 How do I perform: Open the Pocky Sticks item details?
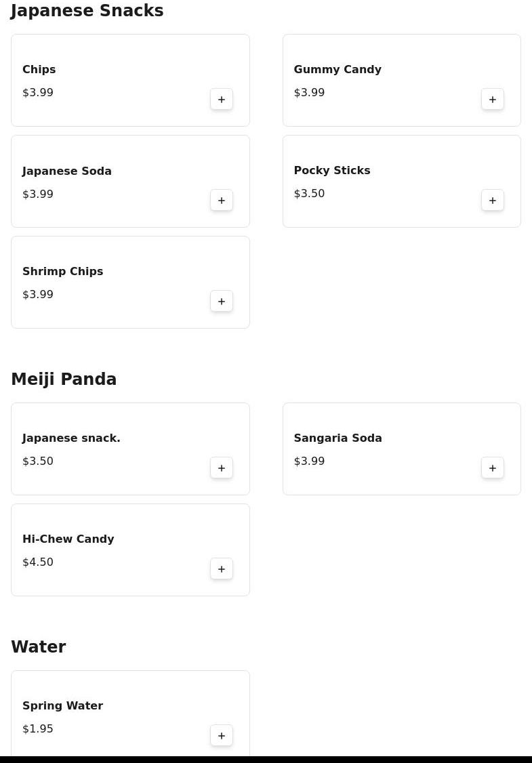332,171
